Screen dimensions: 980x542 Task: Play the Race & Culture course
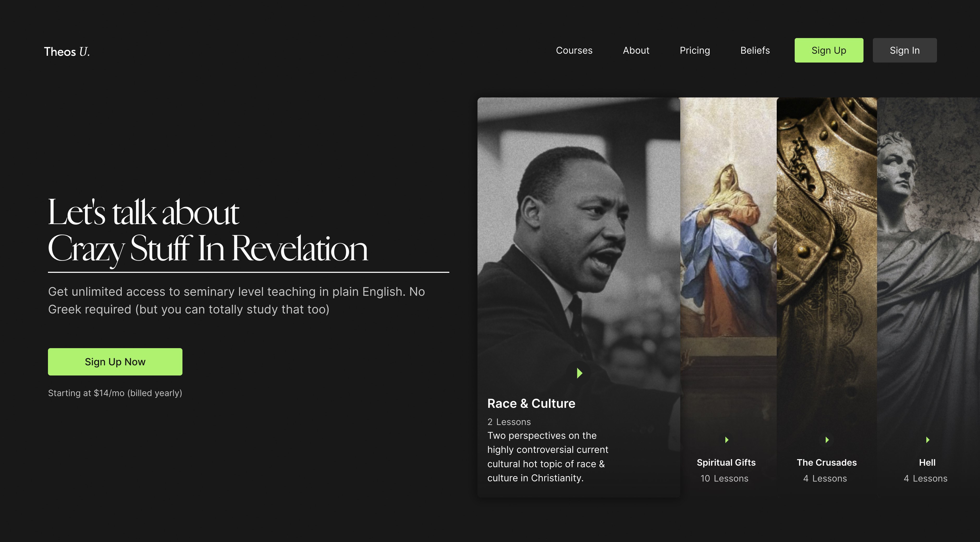pos(579,373)
